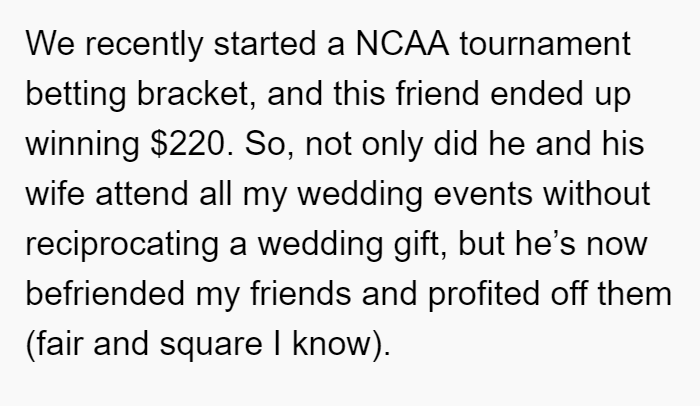Click the word "attend" in the fourth line
Image resolution: width=700 pixels, height=406 pixels.
coord(142,194)
